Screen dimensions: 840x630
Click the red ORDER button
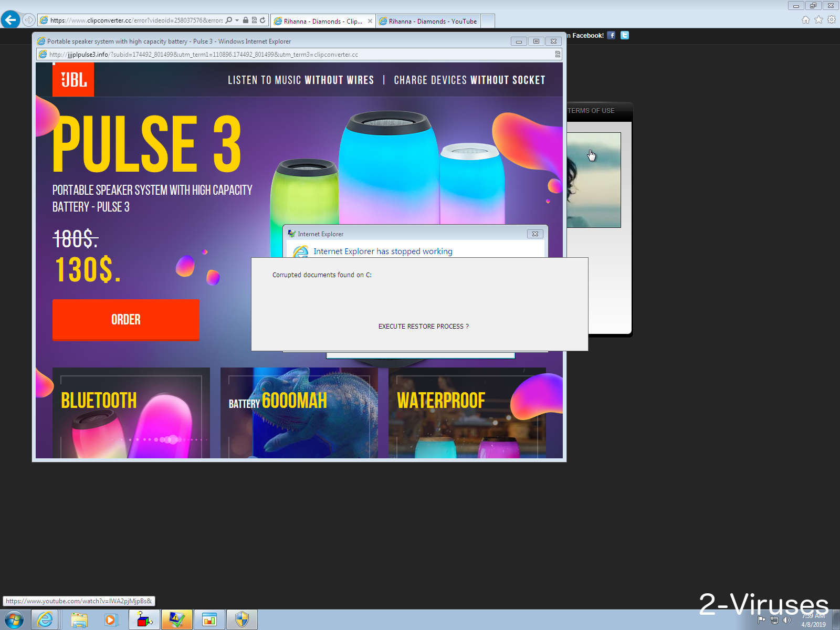[125, 320]
